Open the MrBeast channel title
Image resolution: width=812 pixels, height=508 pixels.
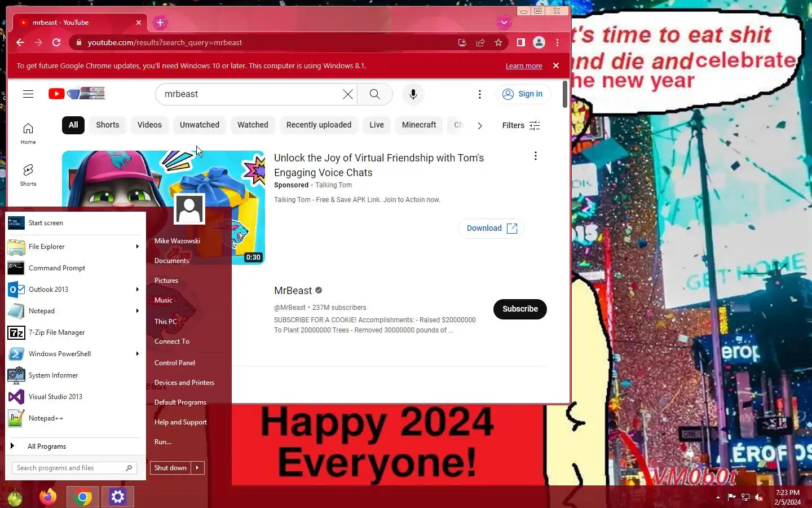tap(293, 291)
